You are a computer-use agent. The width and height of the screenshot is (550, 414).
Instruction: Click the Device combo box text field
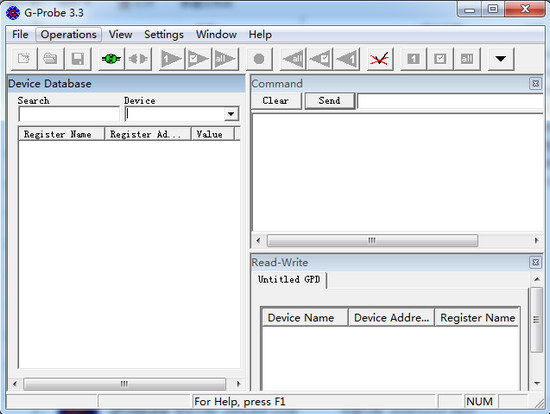tap(175, 114)
